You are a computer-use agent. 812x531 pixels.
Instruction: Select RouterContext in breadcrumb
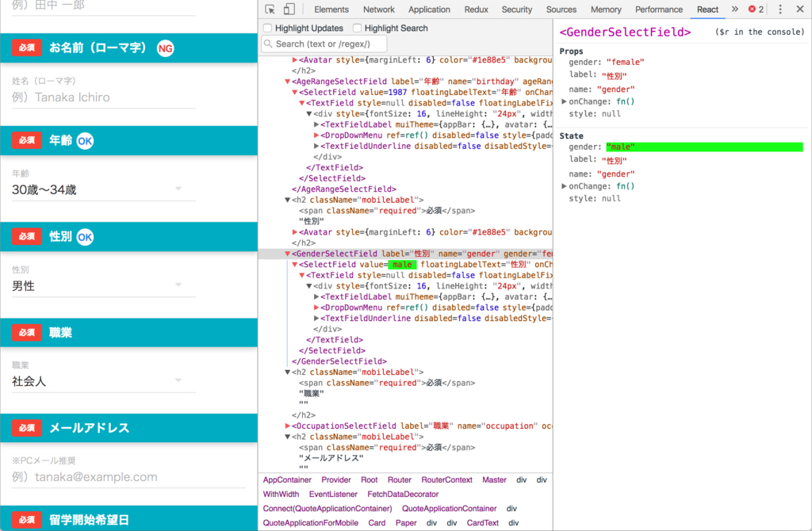point(447,479)
